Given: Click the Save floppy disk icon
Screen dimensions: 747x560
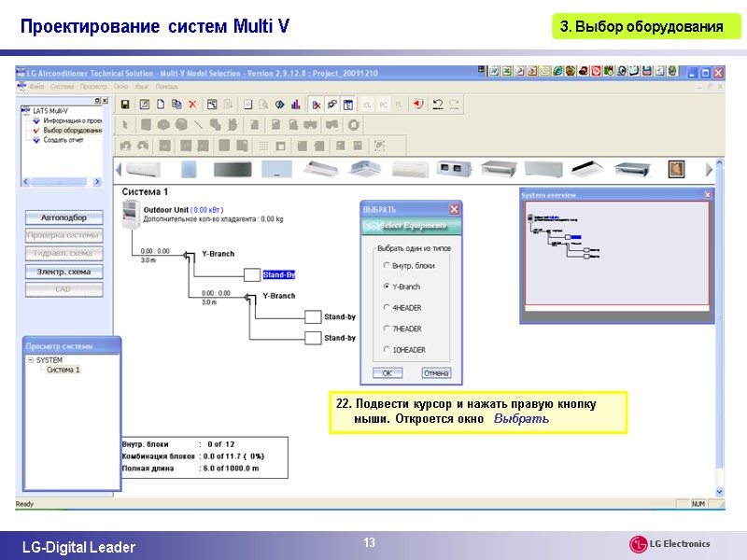Looking at the screenshot, I should (x=125, y=105).
